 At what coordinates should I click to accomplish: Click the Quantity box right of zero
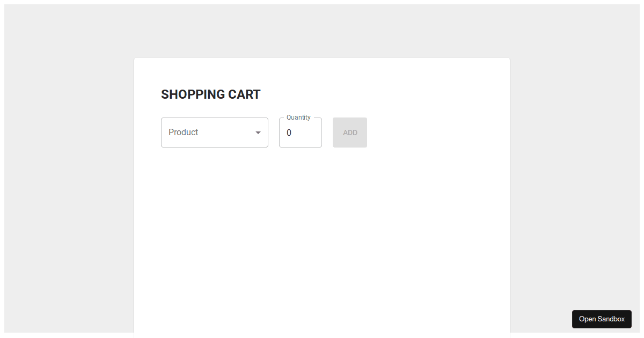(307, 133)
